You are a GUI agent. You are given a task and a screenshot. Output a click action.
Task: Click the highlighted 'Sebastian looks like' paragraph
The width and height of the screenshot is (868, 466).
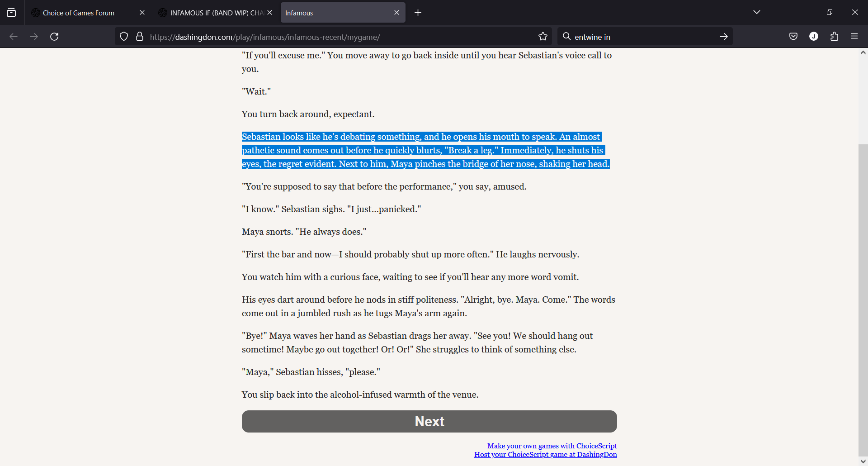click(x=426, y=150)
